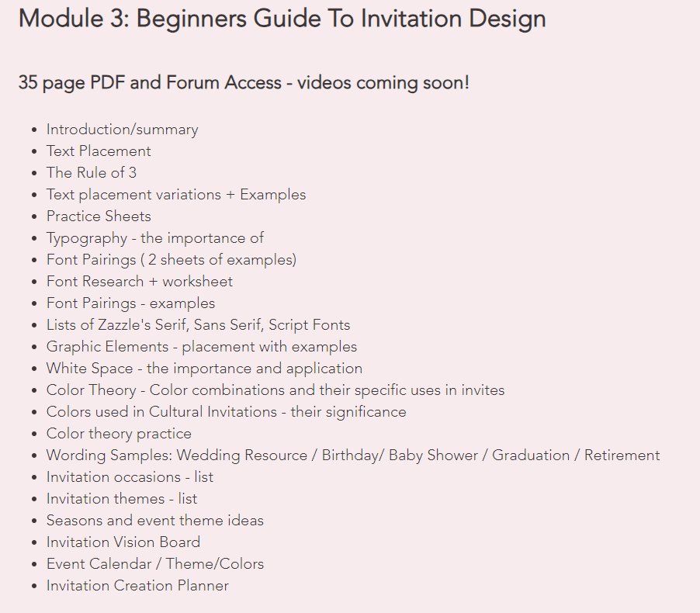Select Typography - the importance of
The height and width of the screenshot is (613, 700).
pyautogui.click(x=155, y=238)
